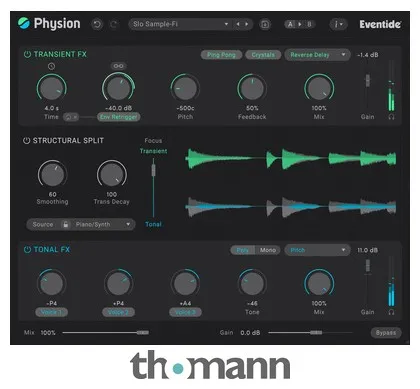Enable Ping Pong mode
The width and height of the screenshot is (420, 389).
(221, 55)
